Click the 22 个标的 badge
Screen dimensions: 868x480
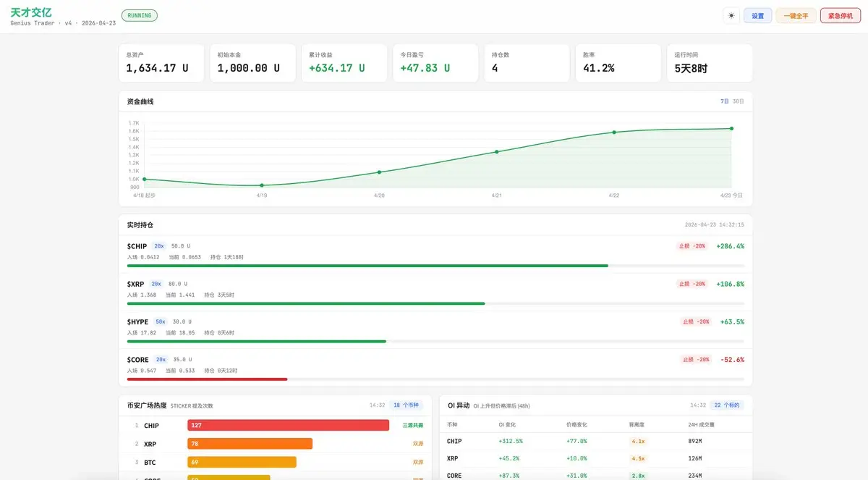point(726,405)
